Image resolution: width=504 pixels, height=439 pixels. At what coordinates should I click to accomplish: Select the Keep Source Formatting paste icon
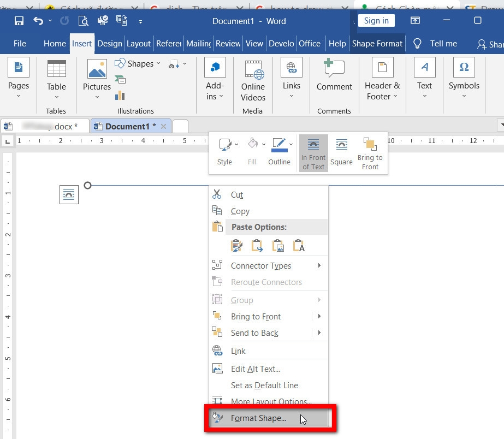pos(236,246)
